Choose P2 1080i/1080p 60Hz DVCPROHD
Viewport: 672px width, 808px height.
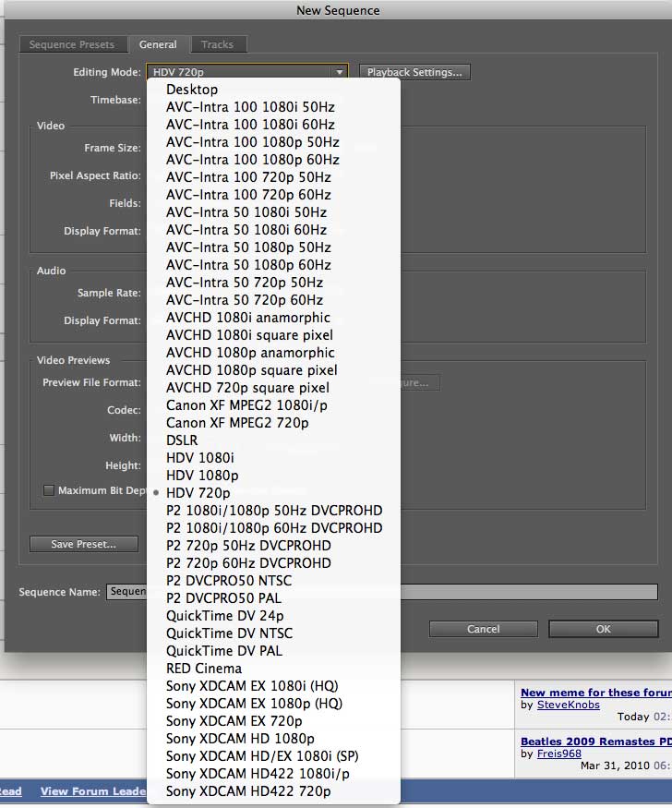click(x=273, y=527)
